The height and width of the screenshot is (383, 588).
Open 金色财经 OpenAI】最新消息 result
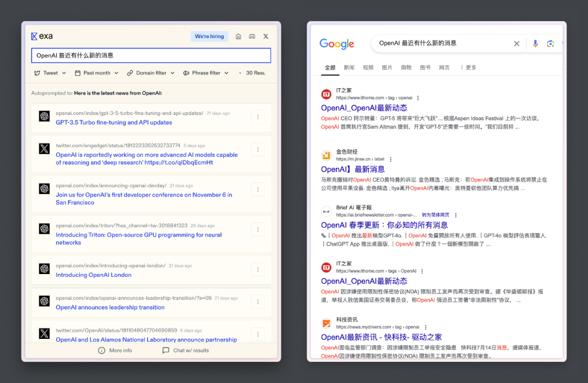[x=353, y=169]
